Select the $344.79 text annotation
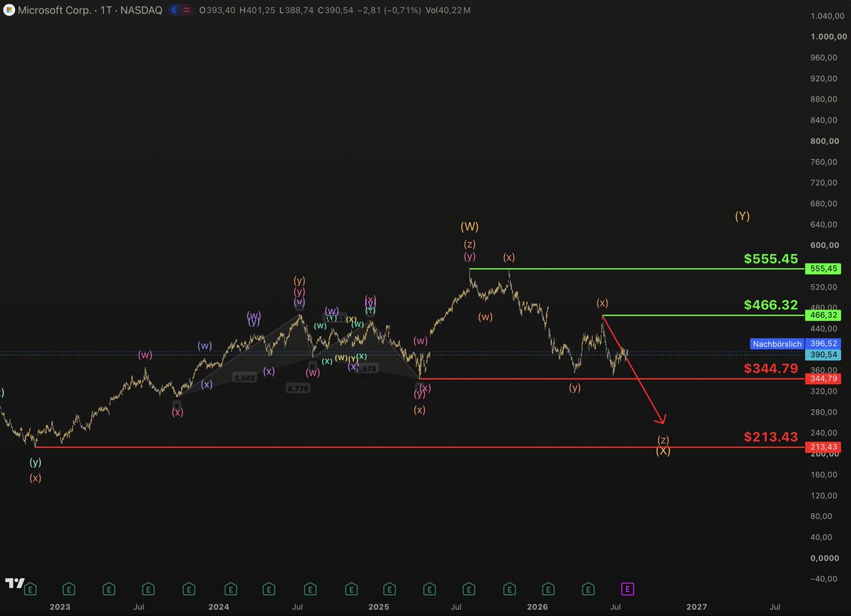Image resolution: width=851 pixels, height=616 pixels. (x=771, y=369)
